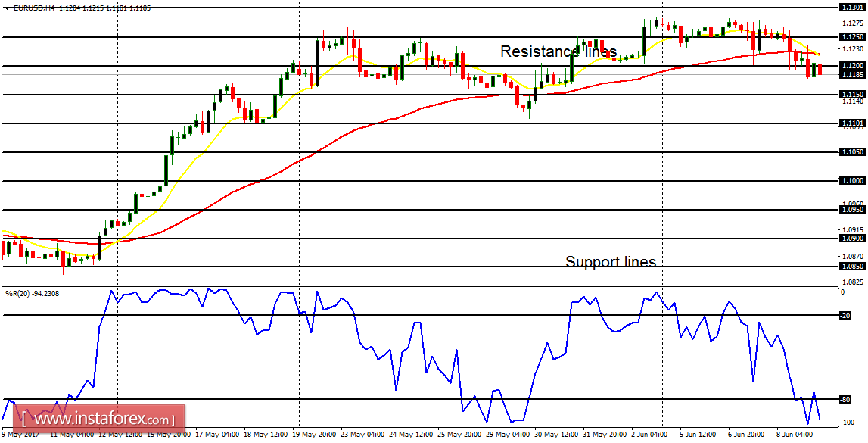The width and height of the screenshot is (868, 443).
Task: Click the Support lines text label
Action: point(610,261)
